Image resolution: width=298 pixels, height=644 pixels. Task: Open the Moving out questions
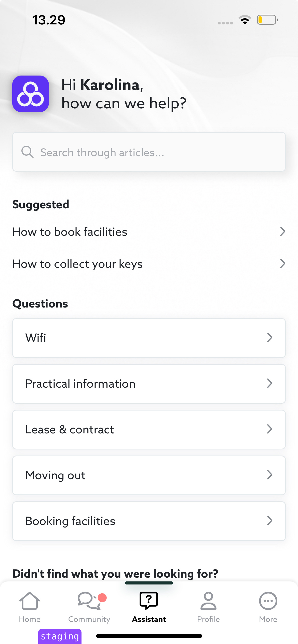pos(149,475)
